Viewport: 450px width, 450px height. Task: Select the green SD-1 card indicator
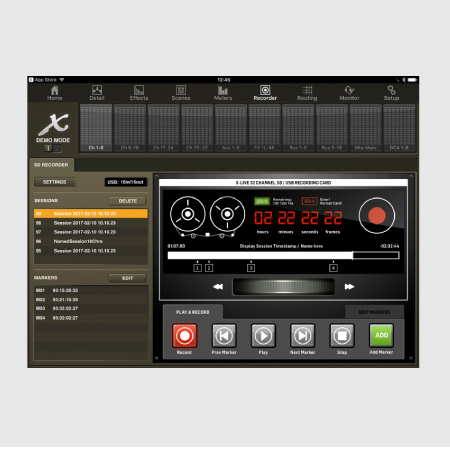(262, 201)
